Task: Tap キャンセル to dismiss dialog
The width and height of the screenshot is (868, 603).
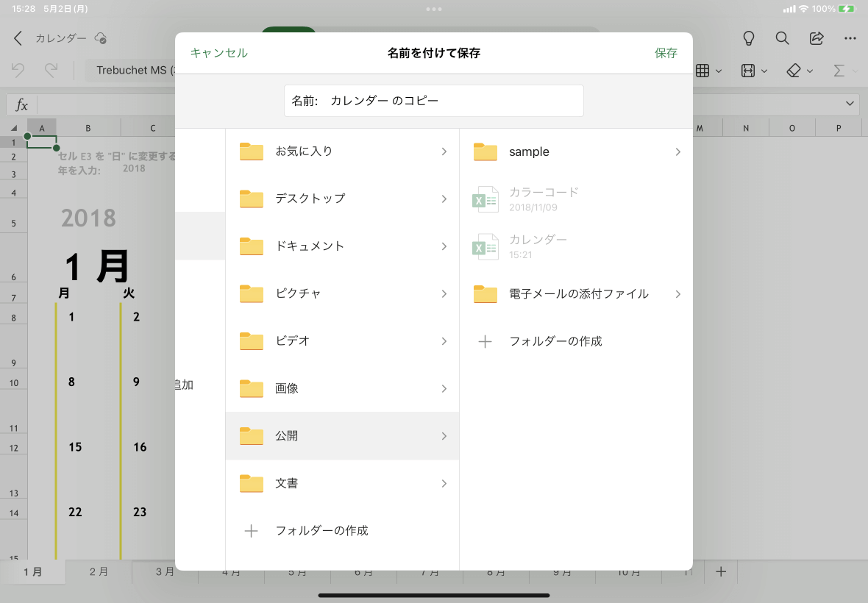Action: pos(219,53)
